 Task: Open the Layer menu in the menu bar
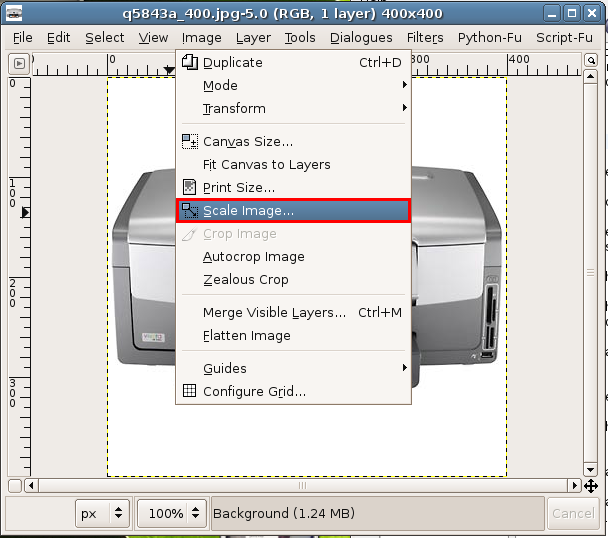coord(253,37)
